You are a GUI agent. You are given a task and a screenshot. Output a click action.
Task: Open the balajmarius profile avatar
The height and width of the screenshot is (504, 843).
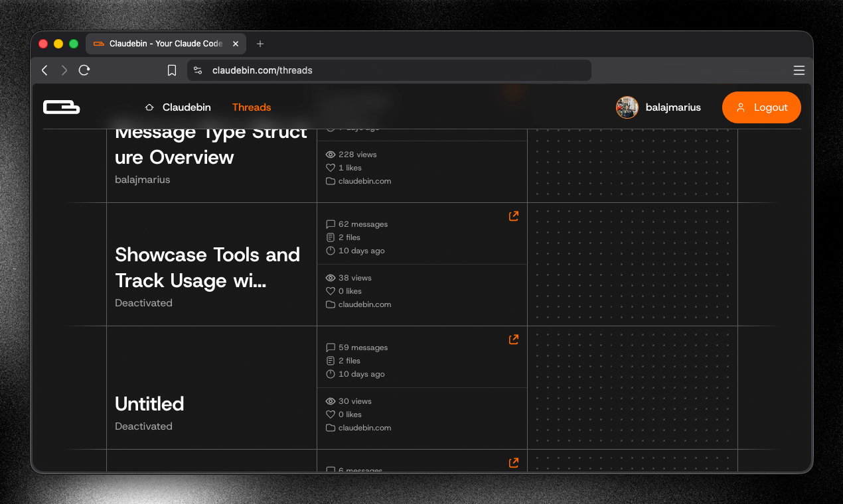(x=627, y=107)
